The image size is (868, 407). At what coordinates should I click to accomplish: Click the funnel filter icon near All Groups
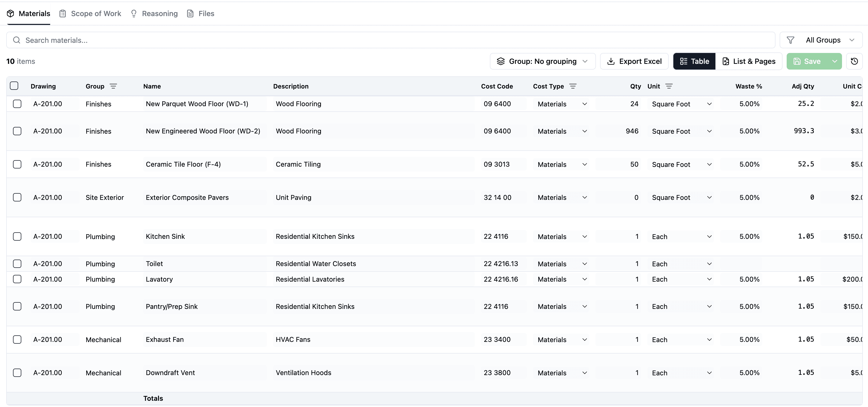coord(790,40)
